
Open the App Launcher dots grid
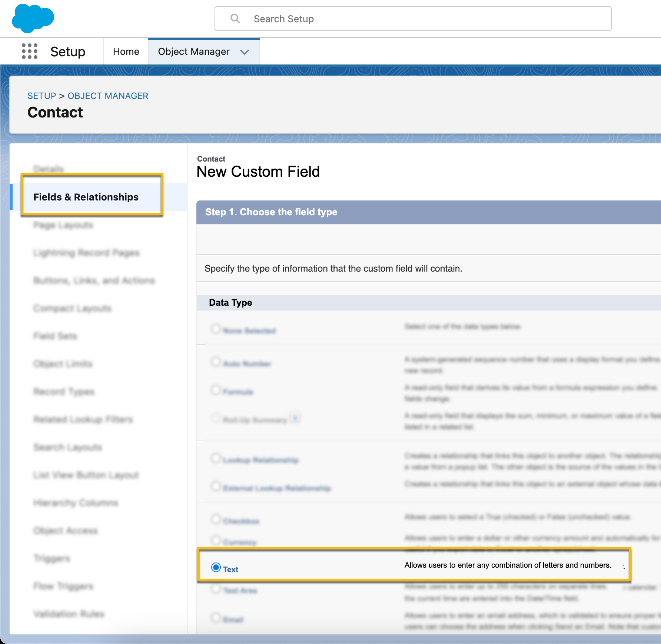(x=30, y=51)
